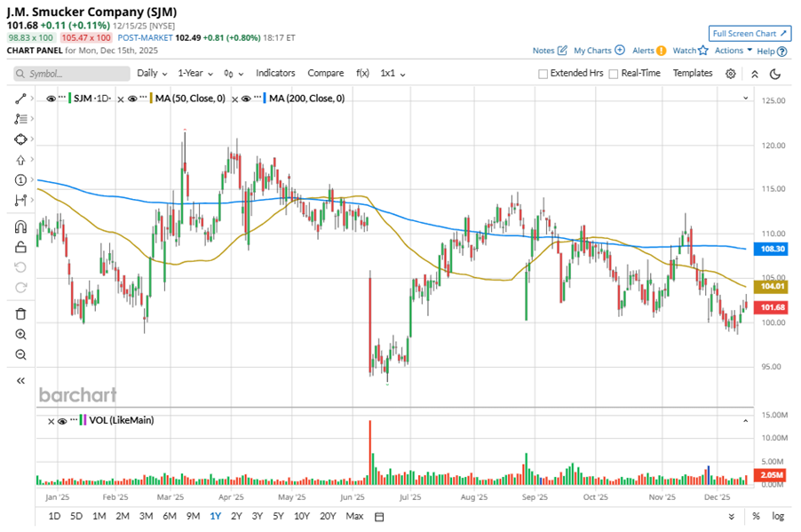Select the 5D range tab
Image resolution: width=801 pixels, height=532 pixels.
76,516
